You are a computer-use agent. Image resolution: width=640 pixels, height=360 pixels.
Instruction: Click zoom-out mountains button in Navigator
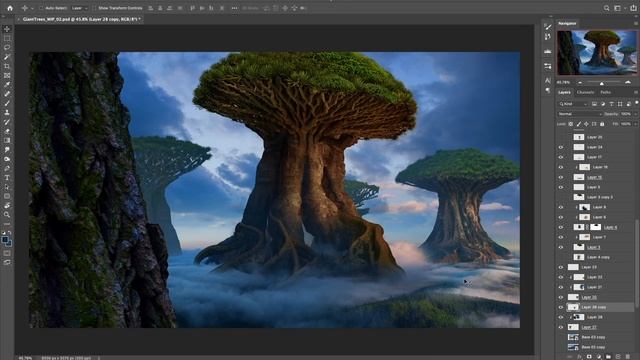(580, 82)
